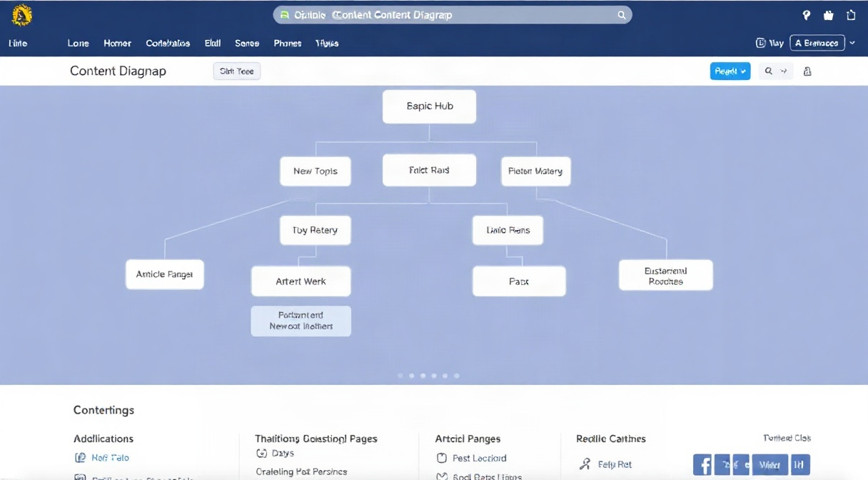Click the yellow site logo icon
This screenshot has height=480, width=868.
22,15
